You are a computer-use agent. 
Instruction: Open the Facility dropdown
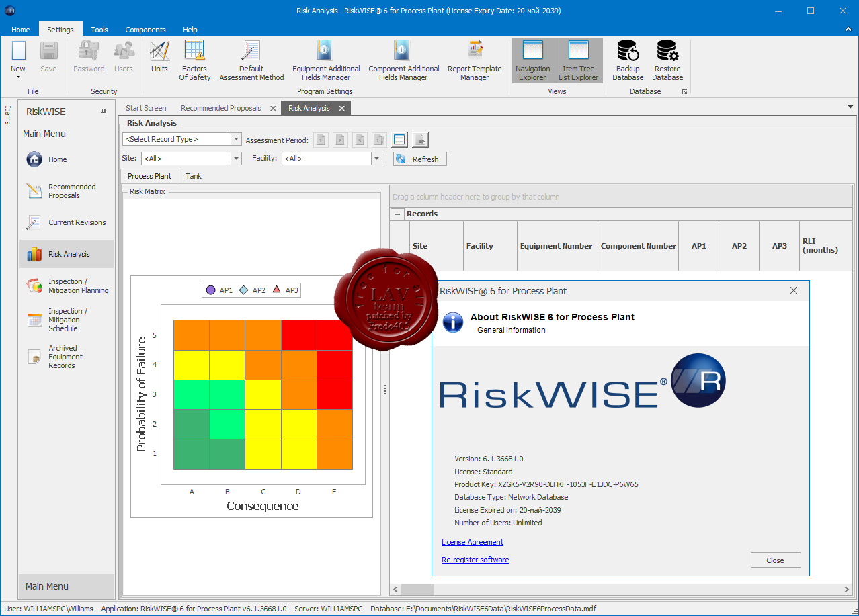pyautogui.click(x=376, y=159)
